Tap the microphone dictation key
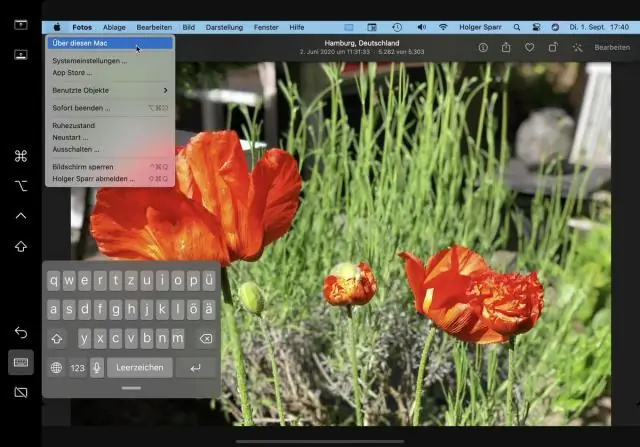640x447 pixels. coord(97,368)
